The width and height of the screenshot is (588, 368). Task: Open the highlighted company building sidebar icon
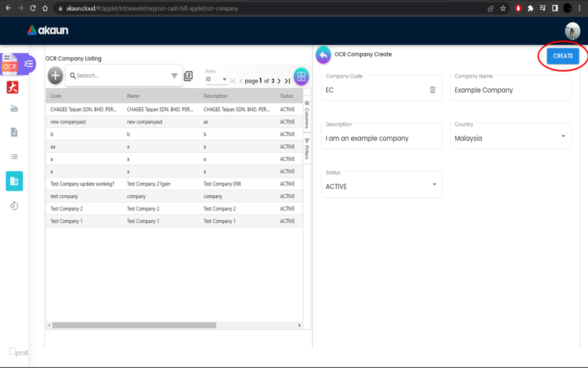click(x=14, y=181)
